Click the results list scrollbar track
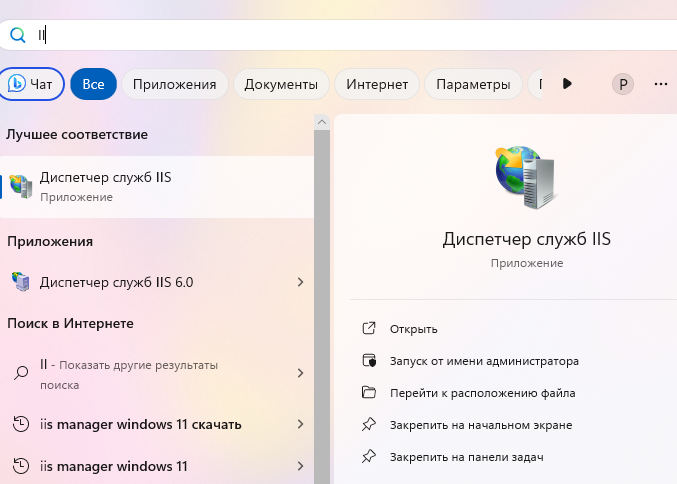 pyautogui.click(x=322, y=307)
